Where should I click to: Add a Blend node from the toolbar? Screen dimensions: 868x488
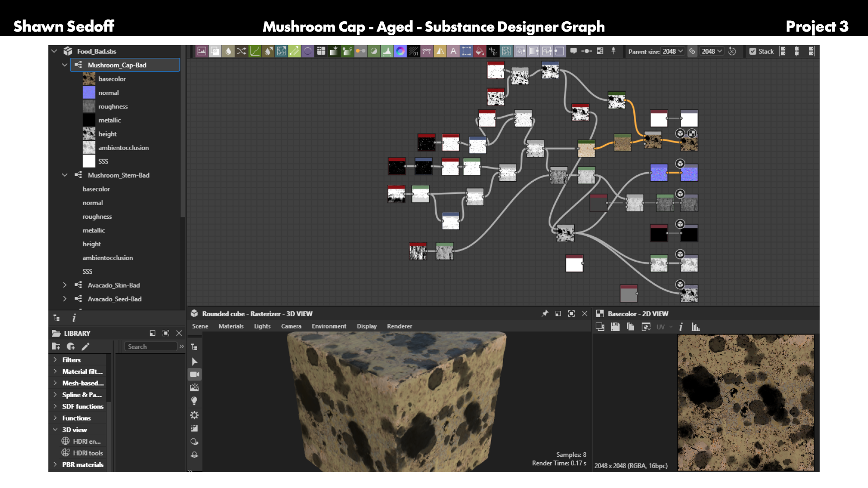click(215, 52)
